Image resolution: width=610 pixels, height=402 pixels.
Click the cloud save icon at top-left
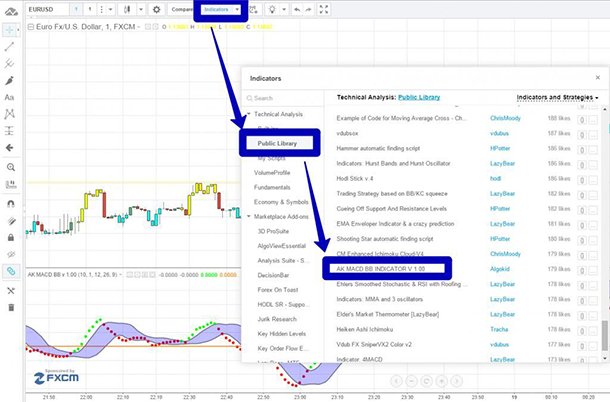click(x=11, y=11)
